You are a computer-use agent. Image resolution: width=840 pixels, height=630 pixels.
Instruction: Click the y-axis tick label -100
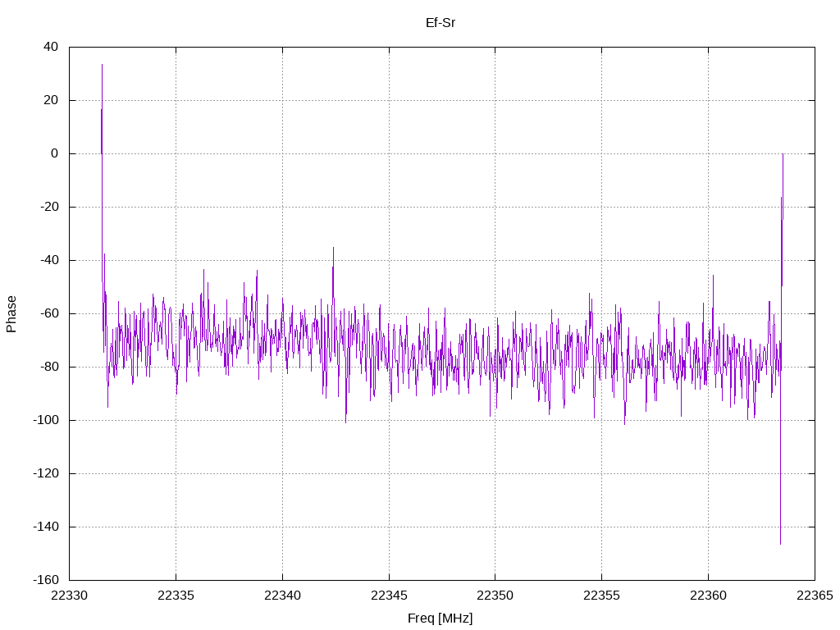tap(46, 420)
